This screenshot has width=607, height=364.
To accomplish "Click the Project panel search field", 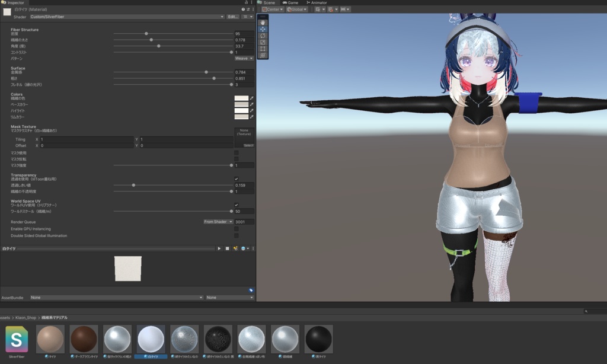I will click(x=595, y=311).
